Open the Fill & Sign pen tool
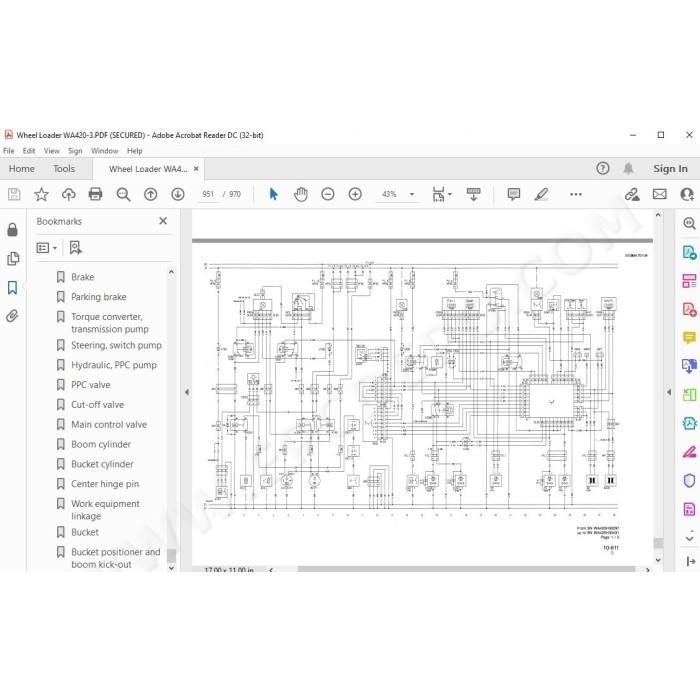 [689, 452]
